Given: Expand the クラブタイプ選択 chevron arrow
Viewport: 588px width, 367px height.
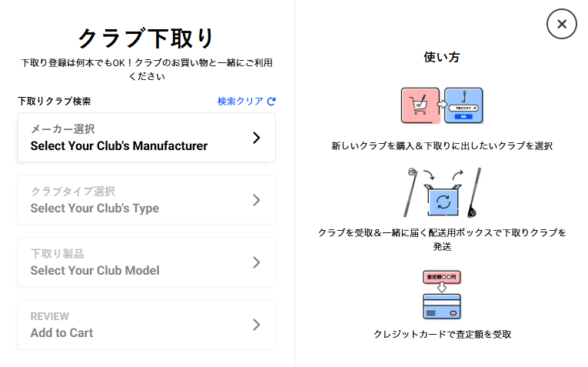Looking at the screenshot, I should [257, 200].
